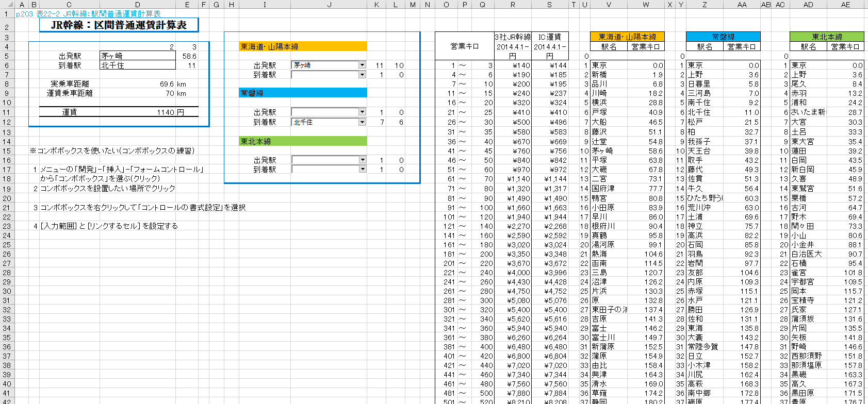The height and width of the screenshot is (404, 868).
Task: Click the blue p.203 表22-2 text in row 1
Action: 88,14
